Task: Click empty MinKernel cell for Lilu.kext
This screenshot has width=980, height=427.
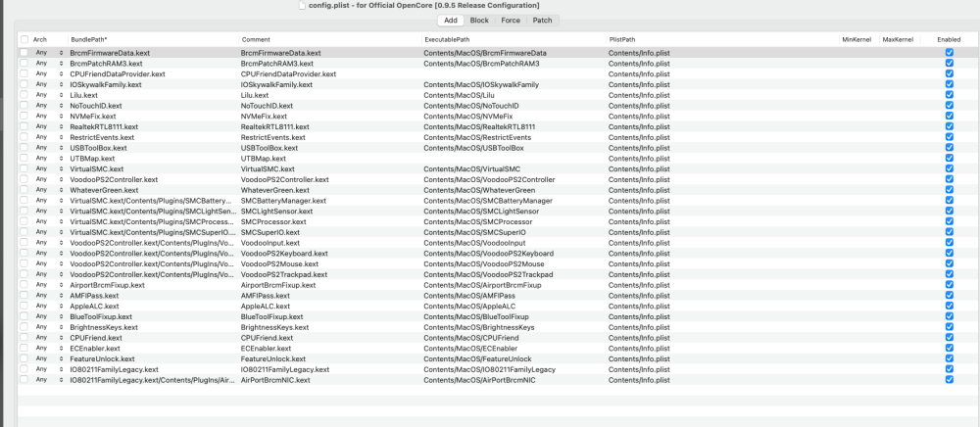Action: tap(858, 95)
